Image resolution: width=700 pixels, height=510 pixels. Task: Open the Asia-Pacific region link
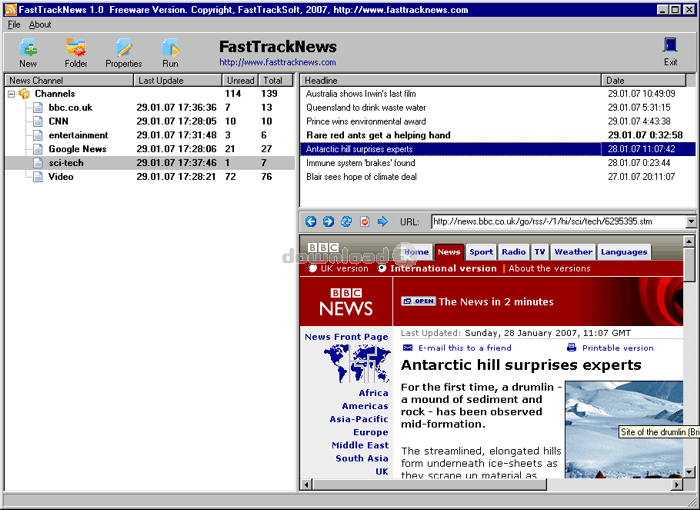tap(359, 419)
